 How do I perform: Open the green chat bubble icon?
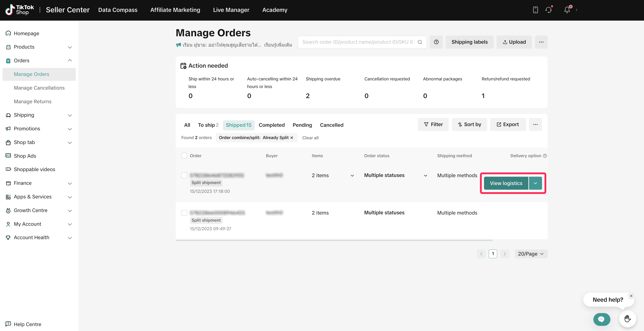601,319
